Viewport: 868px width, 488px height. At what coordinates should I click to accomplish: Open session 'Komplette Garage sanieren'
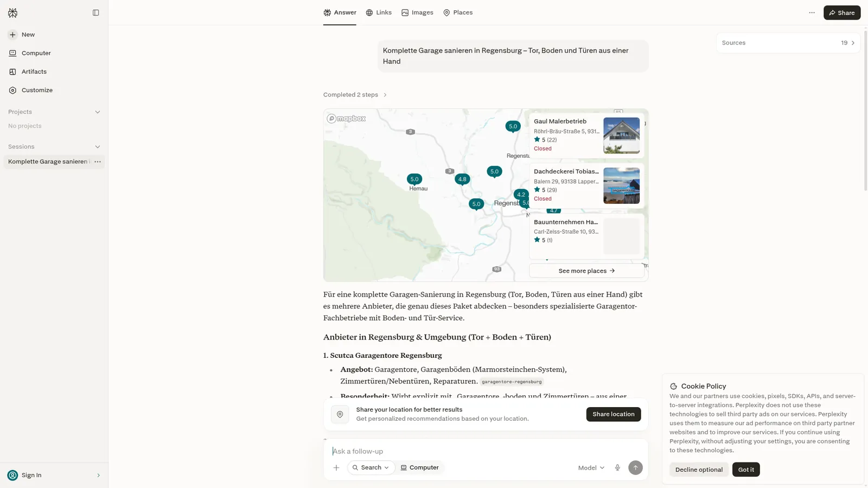(x=48, y=162)
